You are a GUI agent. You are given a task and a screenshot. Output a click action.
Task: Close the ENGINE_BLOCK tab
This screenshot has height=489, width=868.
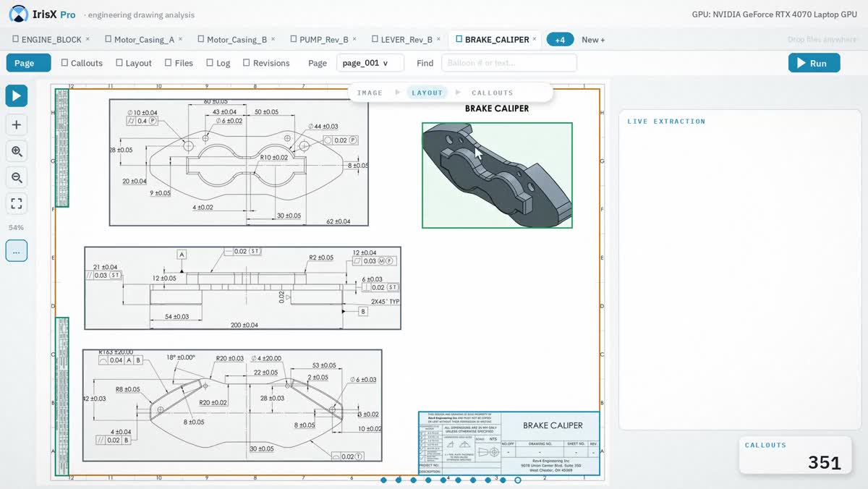pos(88,39)
